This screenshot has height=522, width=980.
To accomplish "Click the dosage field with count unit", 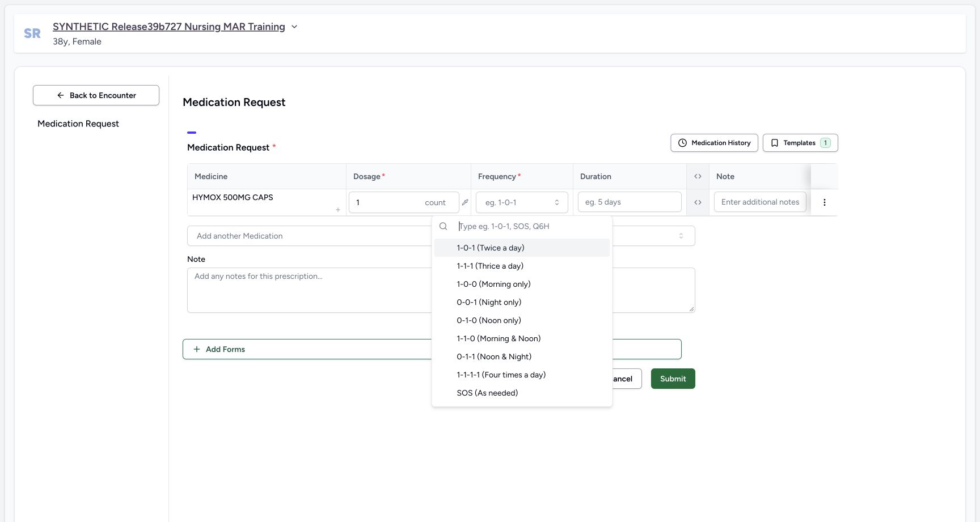I will click(404, 202).
